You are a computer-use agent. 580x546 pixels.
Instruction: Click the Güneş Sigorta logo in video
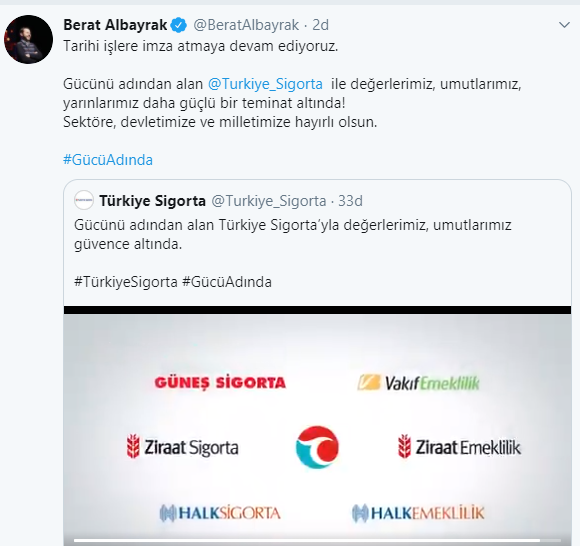220,382
